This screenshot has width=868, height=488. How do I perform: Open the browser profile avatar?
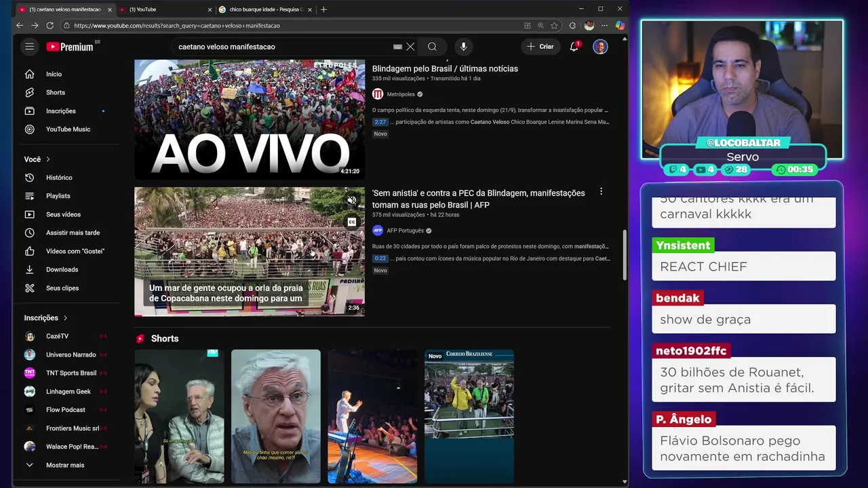pyautogui.click(x=589, y=25)
